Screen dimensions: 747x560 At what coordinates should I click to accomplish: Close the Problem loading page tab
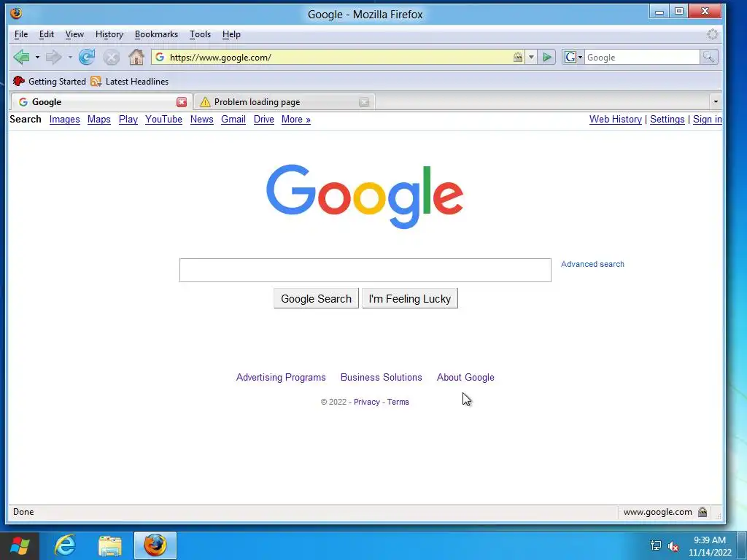(364, 102)
